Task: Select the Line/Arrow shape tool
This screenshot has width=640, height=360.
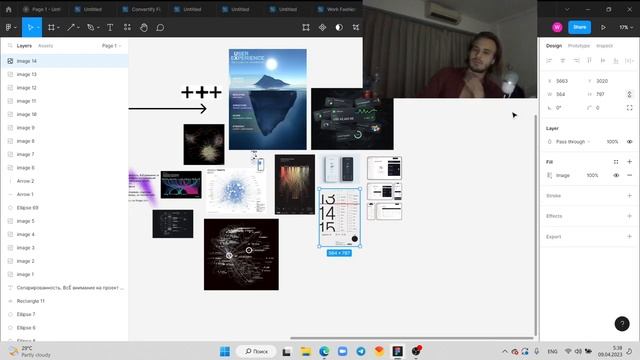Action: click(x=71, y=27)
